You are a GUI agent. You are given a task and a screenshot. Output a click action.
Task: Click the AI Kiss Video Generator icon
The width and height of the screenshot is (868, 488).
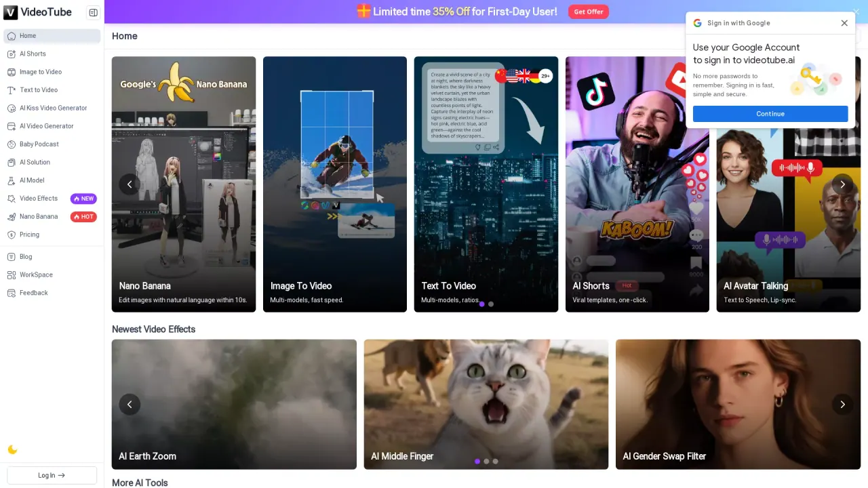click(12, 108)
